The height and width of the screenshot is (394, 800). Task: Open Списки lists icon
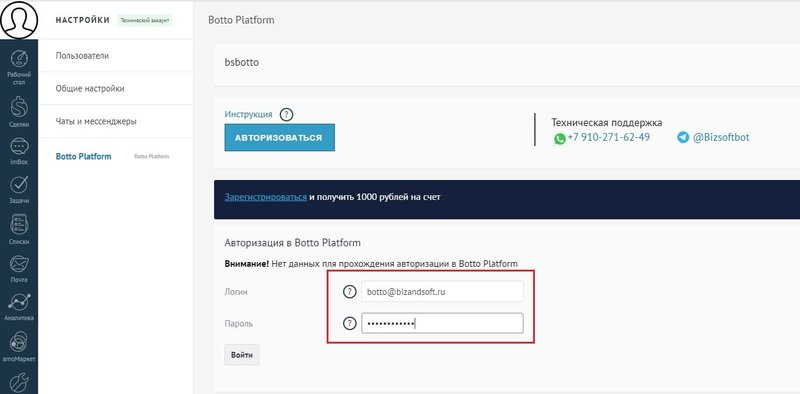19,225
